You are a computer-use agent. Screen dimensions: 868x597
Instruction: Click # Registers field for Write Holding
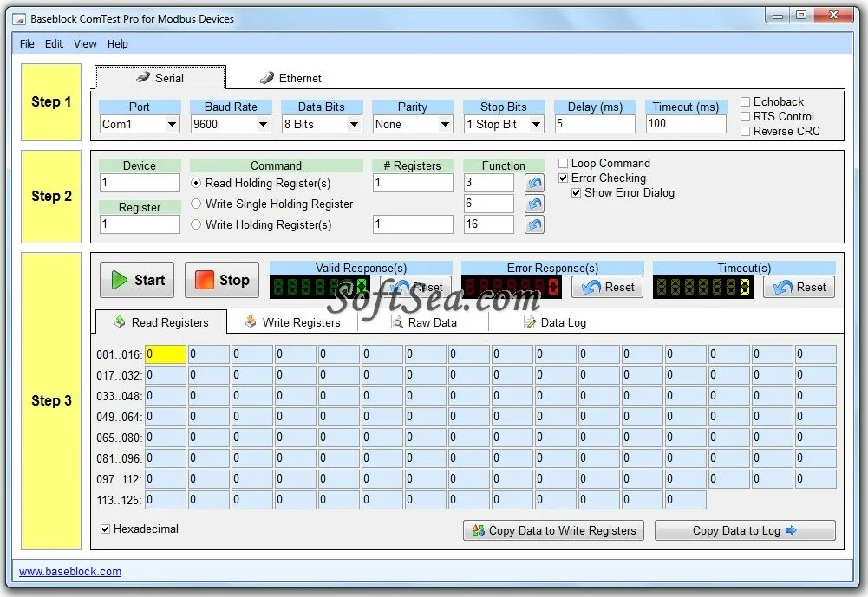(413, 224)
